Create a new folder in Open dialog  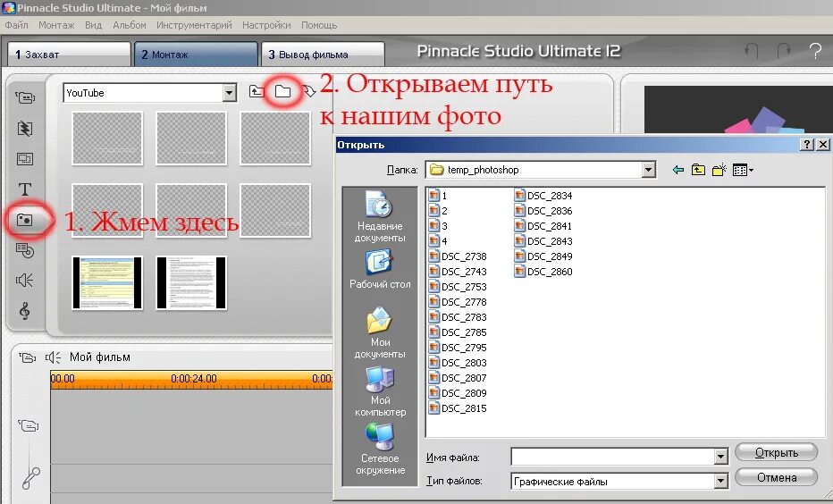[x=719, y=170]
